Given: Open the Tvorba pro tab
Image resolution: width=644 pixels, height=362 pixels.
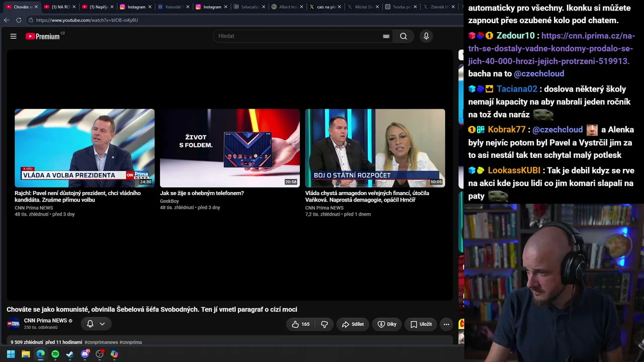Looking at the screenshot, I should coord(400,7).
